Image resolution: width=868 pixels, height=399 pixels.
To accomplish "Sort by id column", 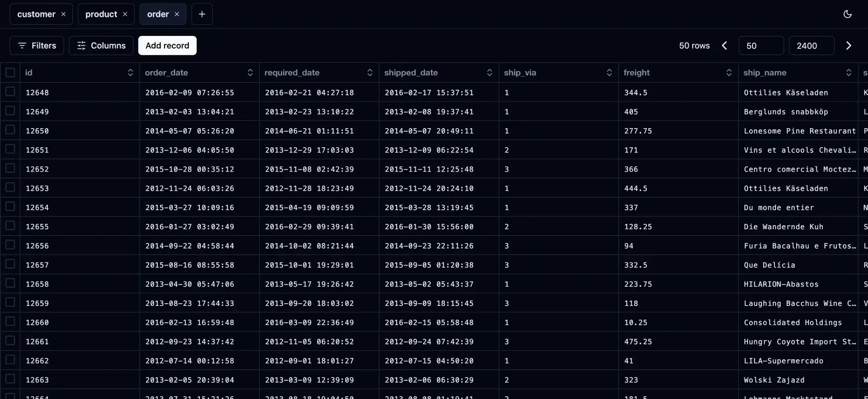I will click(x=130, y=73).
